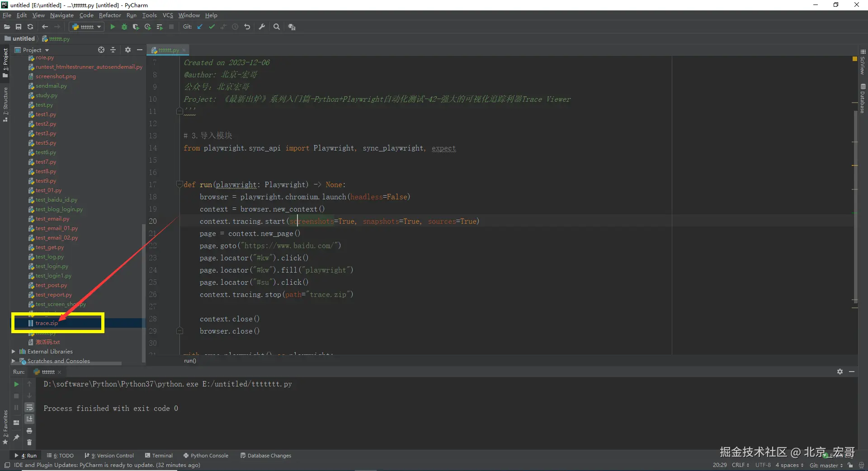The width and height of the screenshot is (868, 471).
Task: Toggle the Structure tool window side button
Action: [5, 105]
